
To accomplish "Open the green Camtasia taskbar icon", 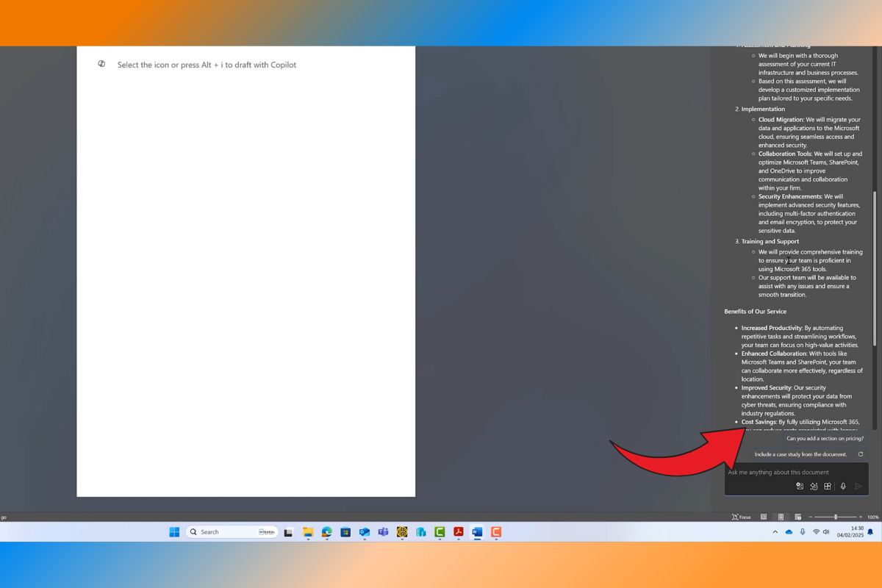I will coord(440,532).
